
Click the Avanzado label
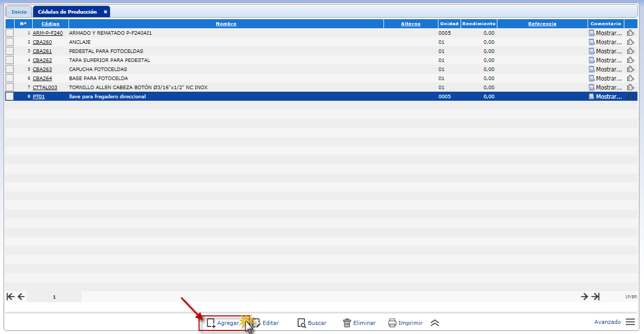[608, 322]
